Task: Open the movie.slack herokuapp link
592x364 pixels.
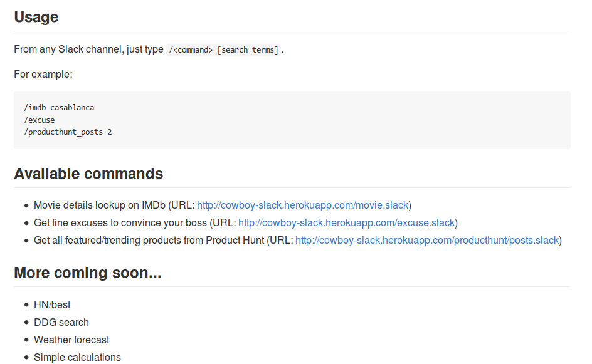Action: (303, 205)
